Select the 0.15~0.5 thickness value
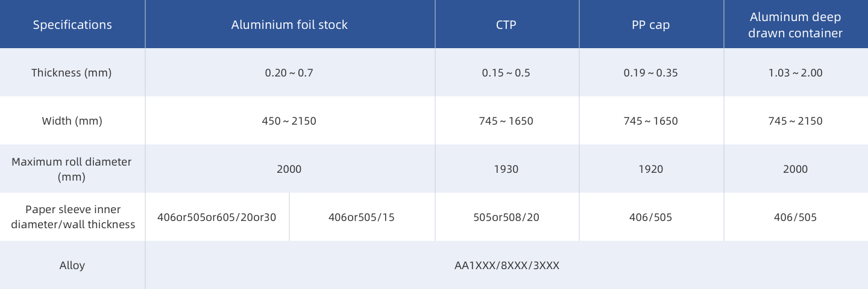Screen dimensions: 868x289 [506, 73]
